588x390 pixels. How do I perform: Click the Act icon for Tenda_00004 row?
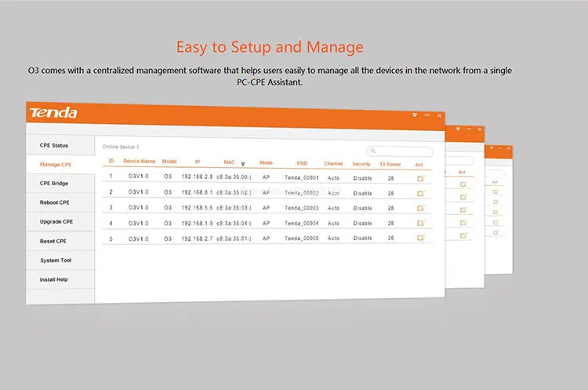(x=420, y=223)
